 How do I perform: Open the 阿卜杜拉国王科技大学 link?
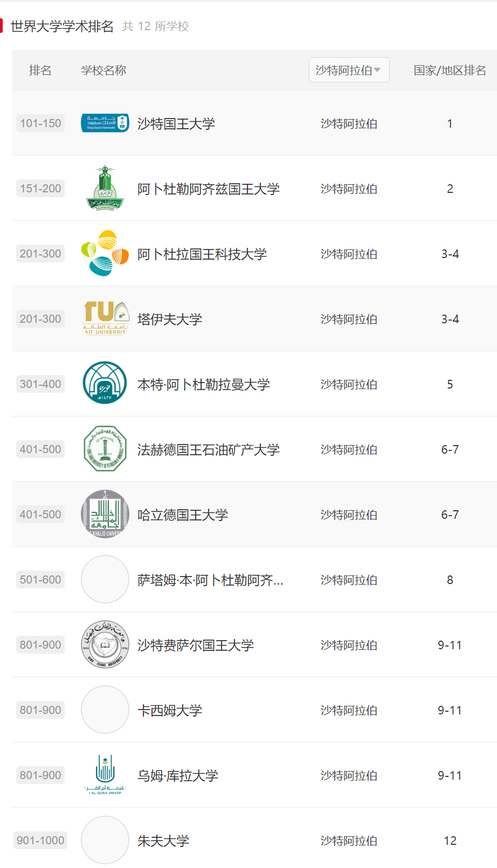[x=202, y=254]
